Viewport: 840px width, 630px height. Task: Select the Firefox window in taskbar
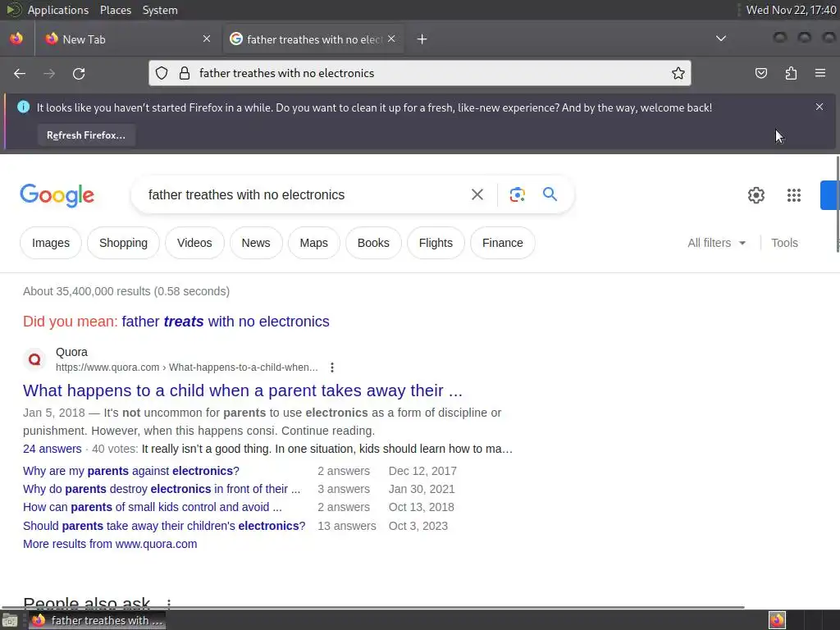pos(97,620)
